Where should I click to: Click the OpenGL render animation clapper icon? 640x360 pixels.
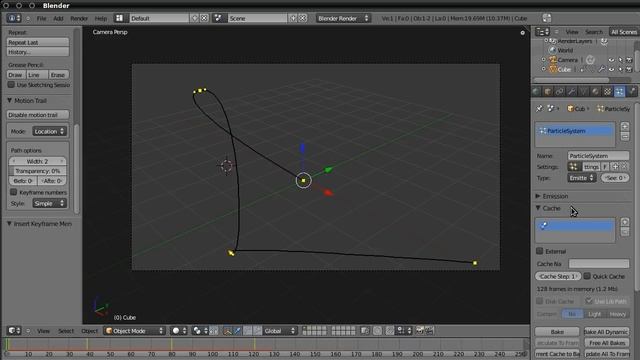(429, 331)
